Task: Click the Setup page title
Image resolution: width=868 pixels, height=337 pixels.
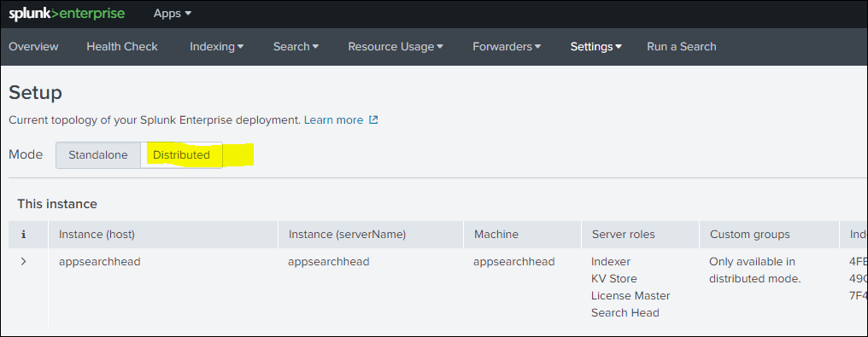Action: (35, 92)
